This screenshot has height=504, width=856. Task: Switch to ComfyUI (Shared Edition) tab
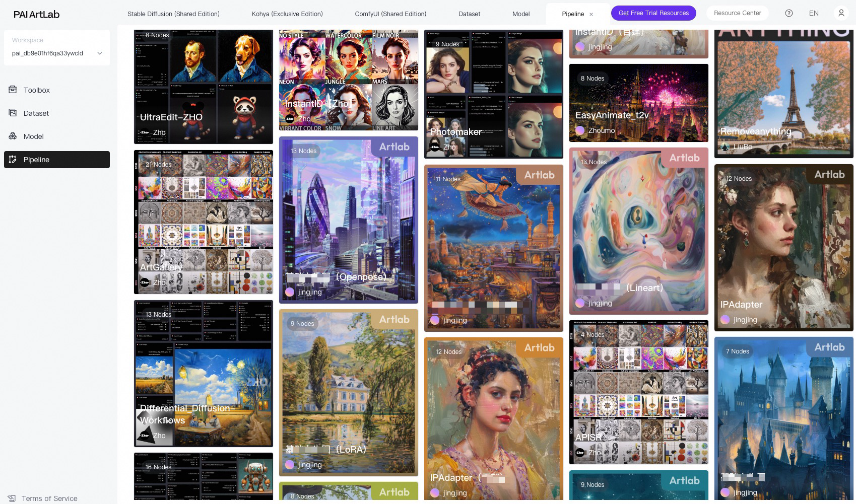390,14
